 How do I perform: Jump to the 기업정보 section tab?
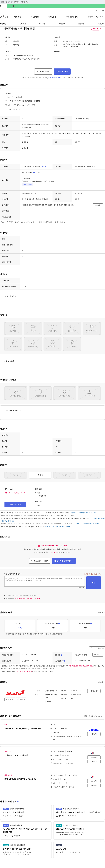pos(101,24)
